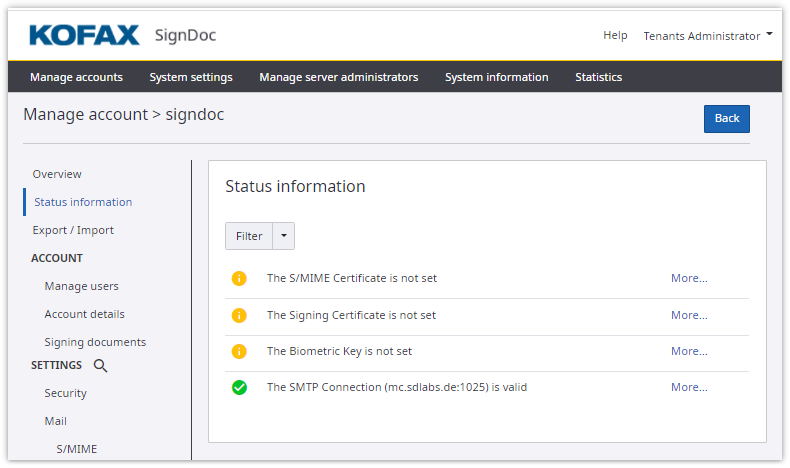Click More for SMTP Connection status
Screen dimensions: 790x468
click(x=689, y=387)
